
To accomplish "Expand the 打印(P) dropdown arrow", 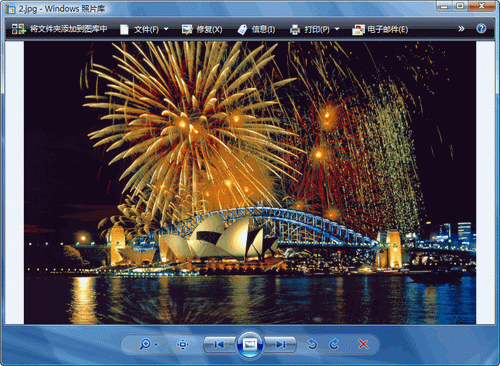I will click(337, 29).
